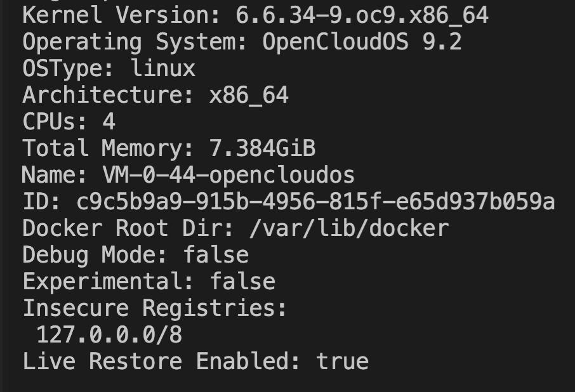Viewport: 575px width, 392px height.
Task: Click the kernel value 6.6.34-9.oc9.x86_64
Action: pyautogui.click(x=362, y=15)
